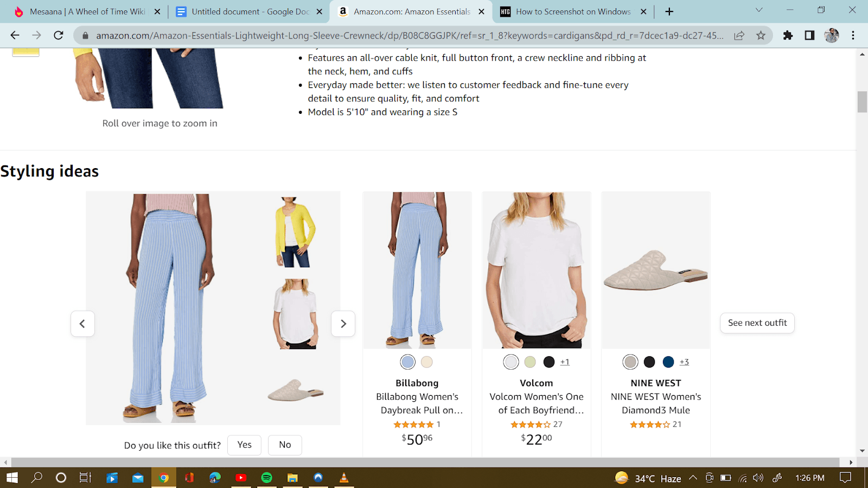The width and height of the screenshot is (868, 488).
Task: Launch VLC player from the taskbar
Action: tap(344, 478)
